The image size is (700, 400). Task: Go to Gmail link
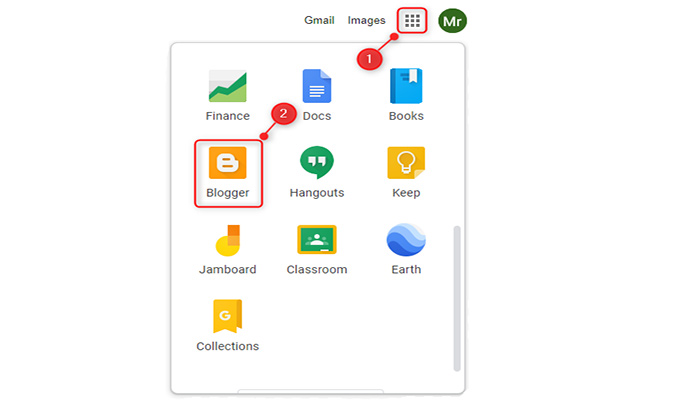coord(319,21)
